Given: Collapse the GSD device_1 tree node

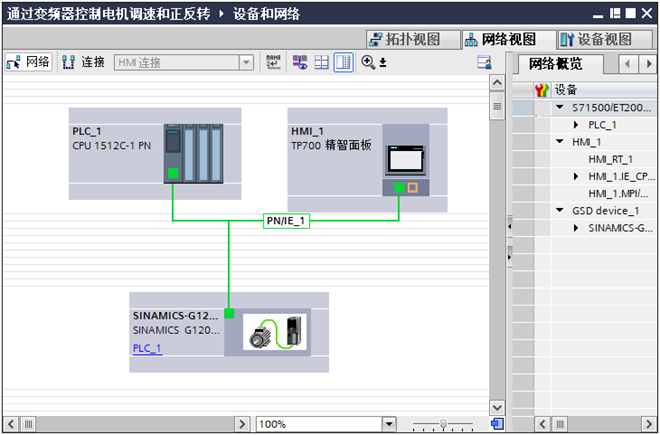Looking at the screenshot, I should 559,210.
